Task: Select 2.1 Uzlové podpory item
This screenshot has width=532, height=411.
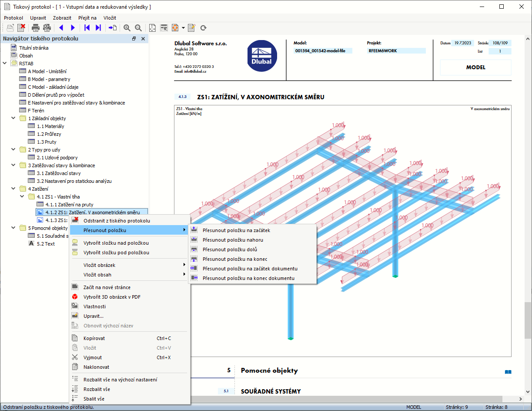Action: [57, 158]
